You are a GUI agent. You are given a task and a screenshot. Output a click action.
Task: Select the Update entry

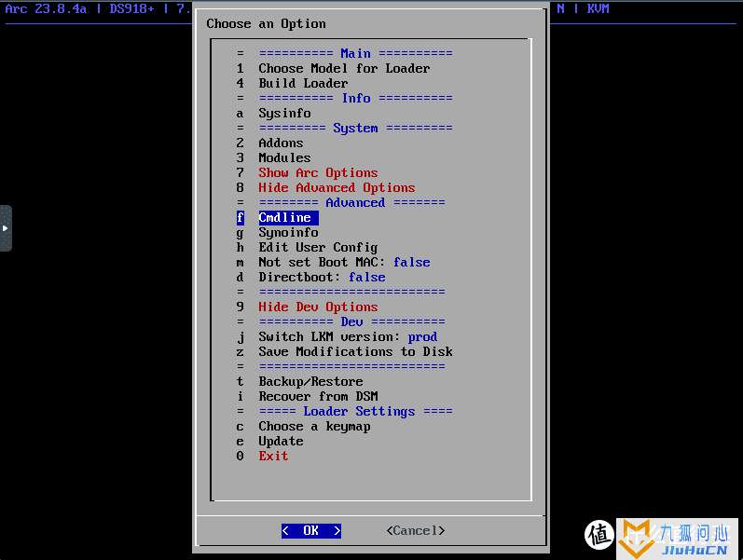281,441
